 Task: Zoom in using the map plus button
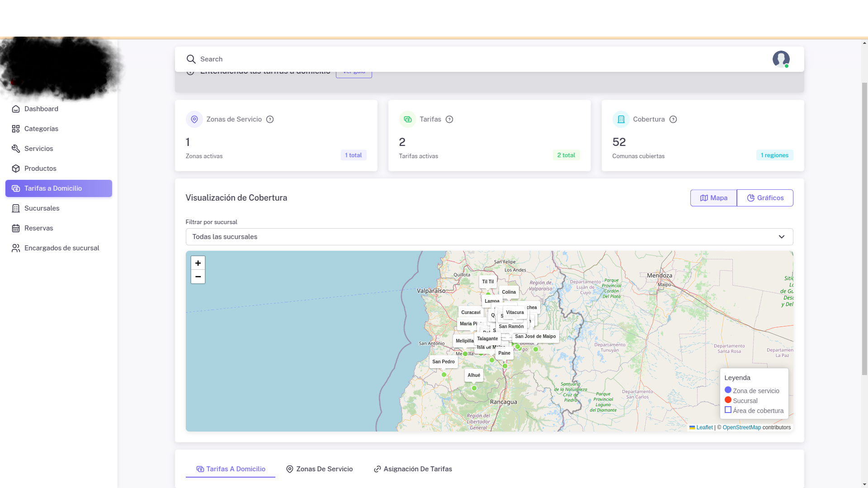[x=198, y=263]
